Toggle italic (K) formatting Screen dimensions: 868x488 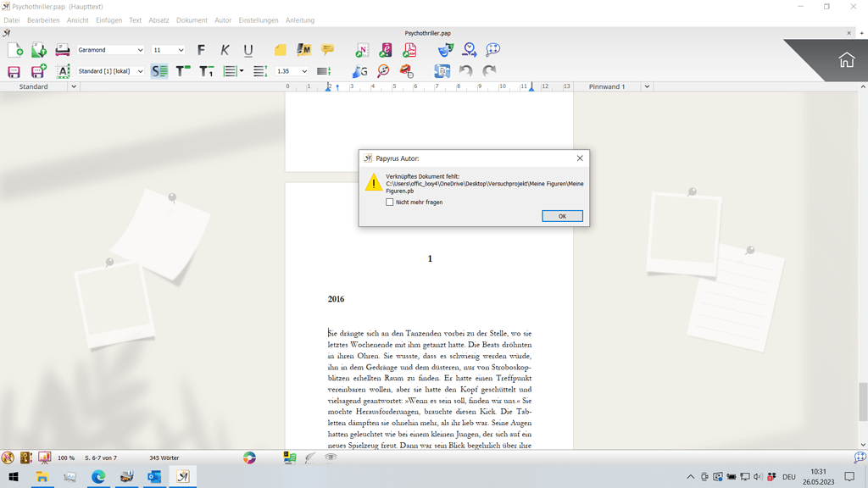[225, 50]
